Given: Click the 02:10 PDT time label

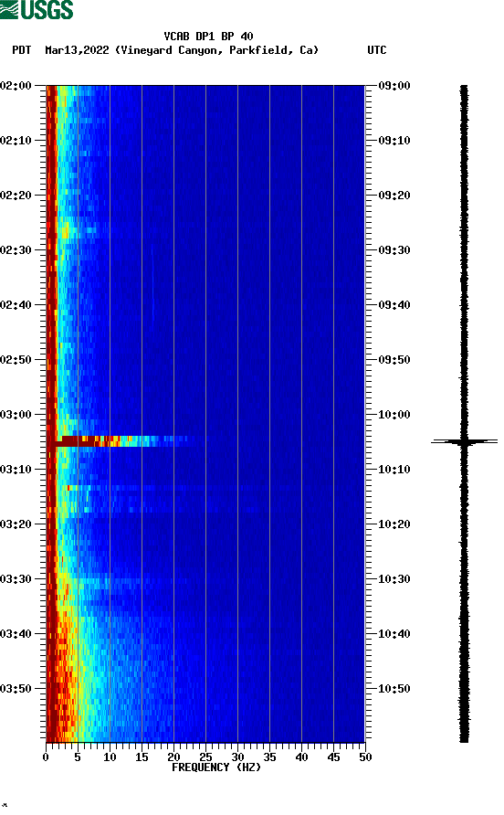Looking at the screenshot, I should (x=16, y=141).
